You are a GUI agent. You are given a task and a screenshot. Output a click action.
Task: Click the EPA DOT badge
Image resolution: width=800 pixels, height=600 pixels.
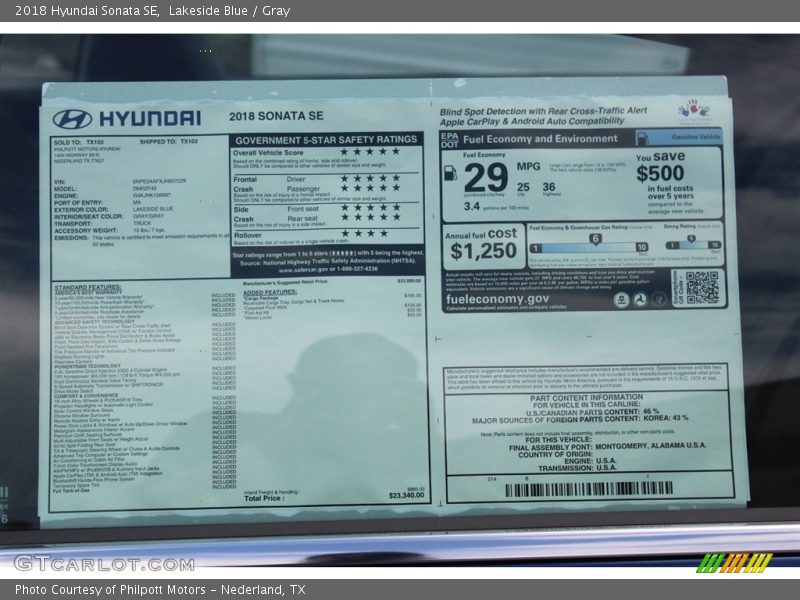[x=449, y=140]
